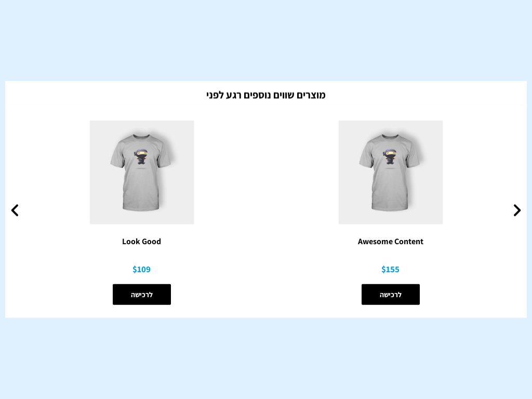532x399 pixels.
Task: Click the light blue background below carousel
Action: [x=266, y=358]
